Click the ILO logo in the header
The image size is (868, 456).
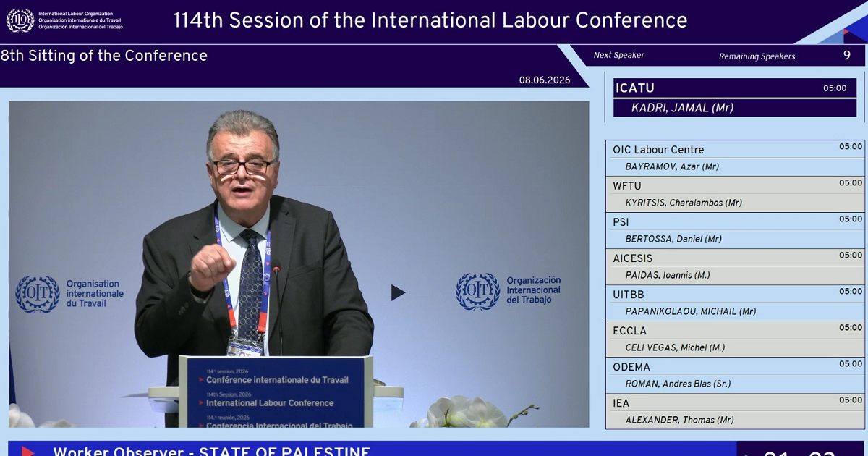pyautogui.click(x=20, y=20)
